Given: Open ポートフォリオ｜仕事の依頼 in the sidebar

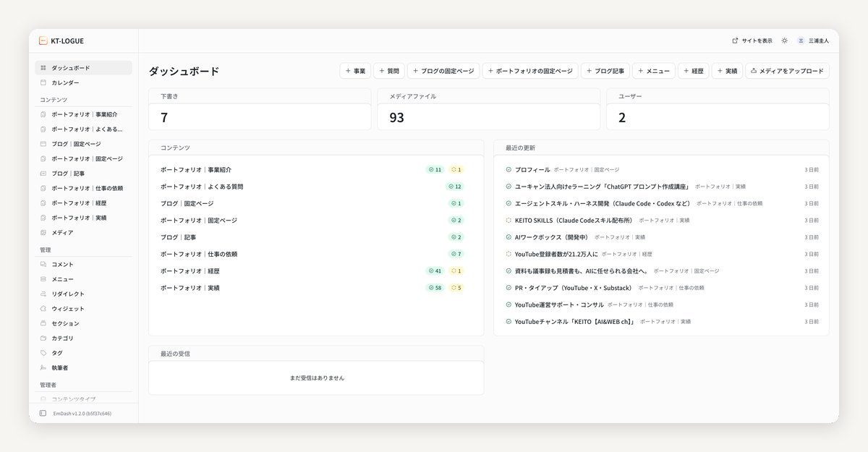Looking at the screenshot, I should click(x=83, y=189).
